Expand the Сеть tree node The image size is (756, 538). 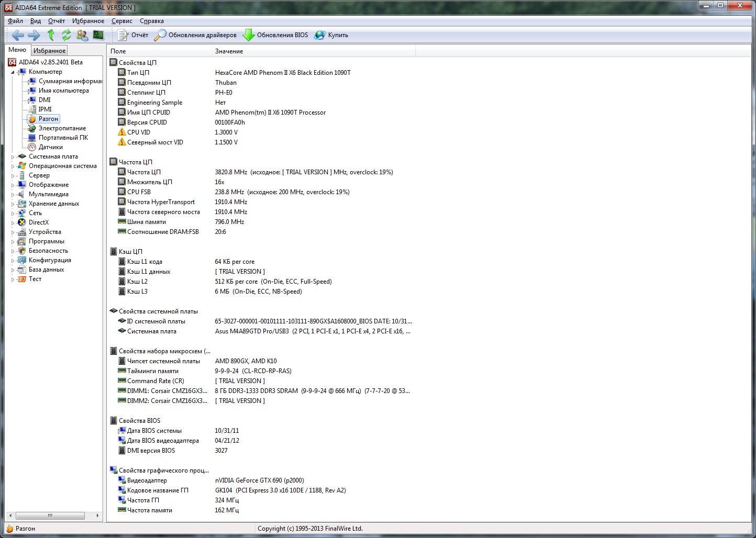(x=13, y=214)
